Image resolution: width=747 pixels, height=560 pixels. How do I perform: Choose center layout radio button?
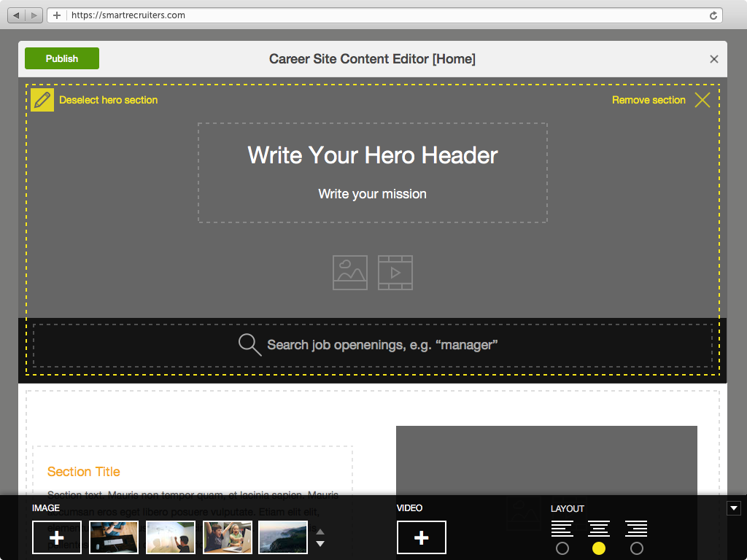point(599,548)
